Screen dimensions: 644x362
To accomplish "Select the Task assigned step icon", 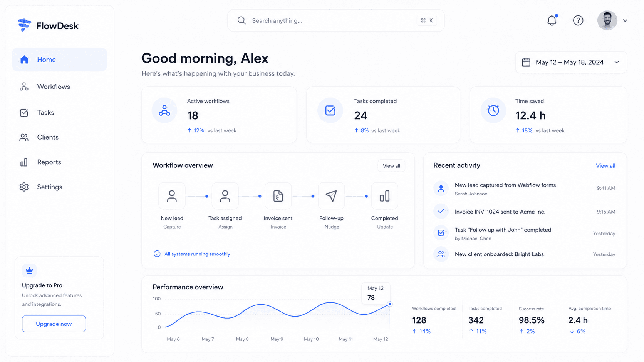I will [225, 196].
